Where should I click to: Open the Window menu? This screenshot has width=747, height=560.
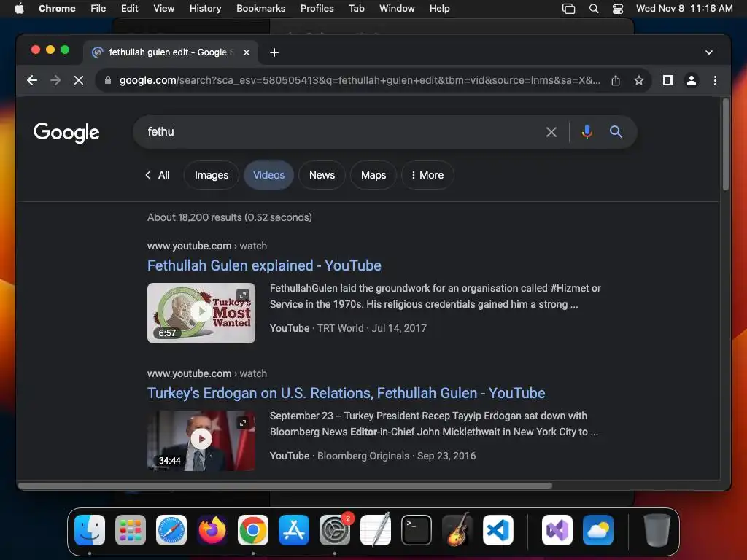(x=397, y=9)
